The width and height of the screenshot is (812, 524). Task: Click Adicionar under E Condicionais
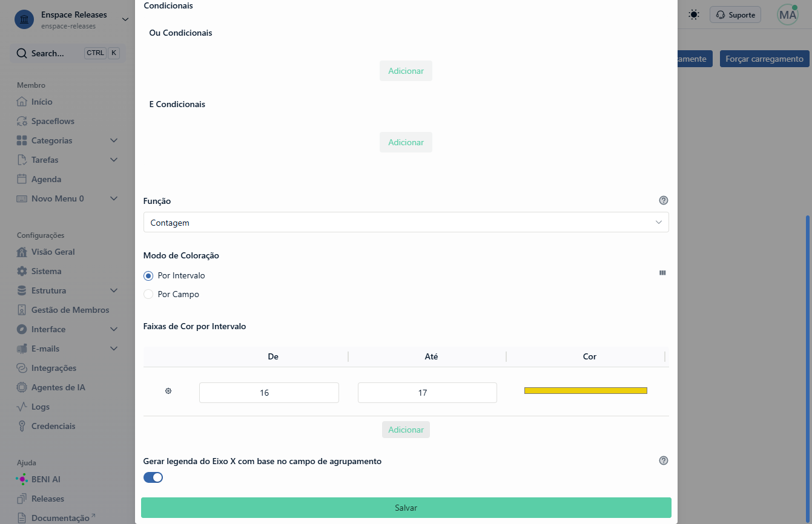[406, 142]
